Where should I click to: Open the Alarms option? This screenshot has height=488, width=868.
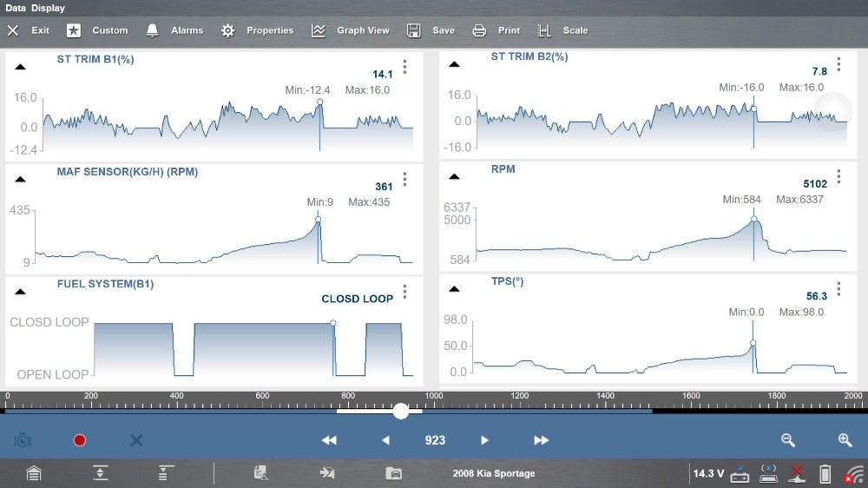click(174, 30)
